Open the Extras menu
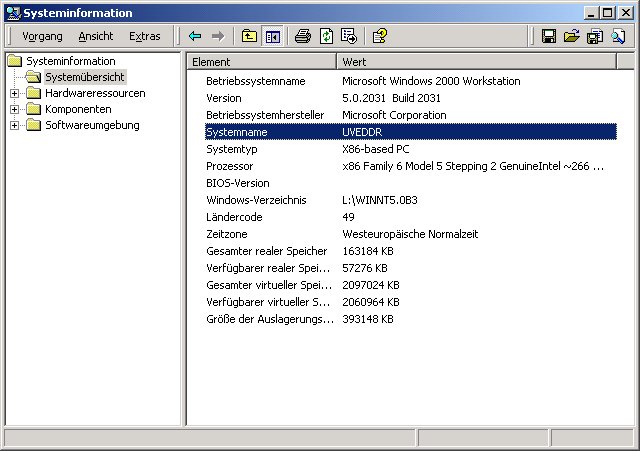This screenshot has width=640, height=451. coord(145,36)
